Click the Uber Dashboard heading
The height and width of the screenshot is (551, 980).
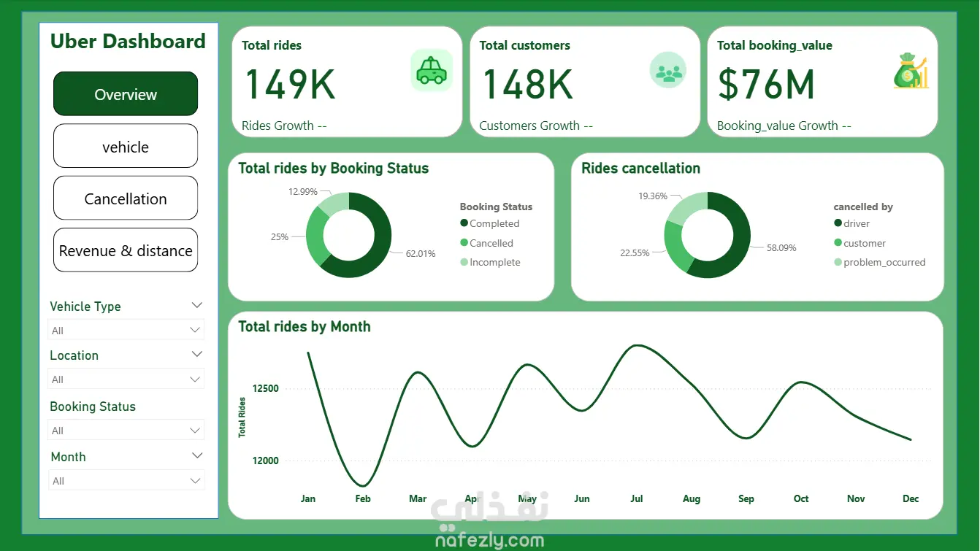pos(128,41)
